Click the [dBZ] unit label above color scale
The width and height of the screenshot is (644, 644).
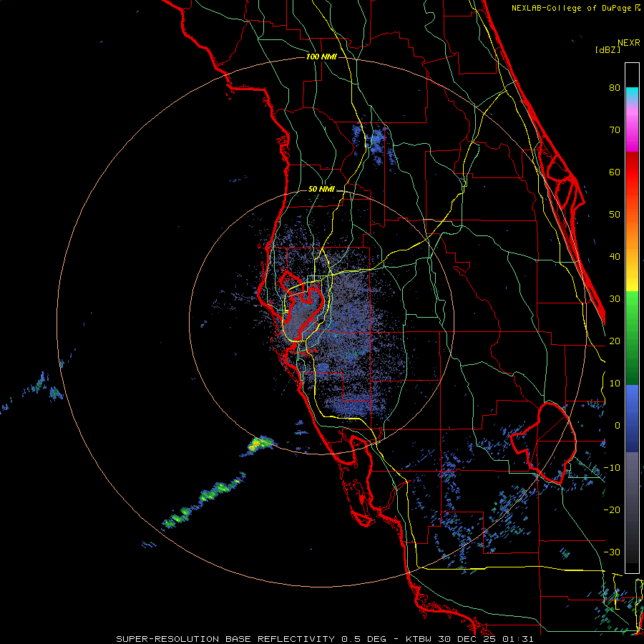point(608,49)
